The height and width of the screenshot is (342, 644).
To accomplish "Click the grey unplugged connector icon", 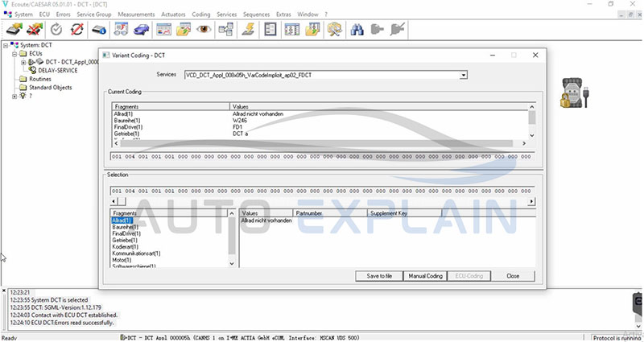I will coord(398,30).
